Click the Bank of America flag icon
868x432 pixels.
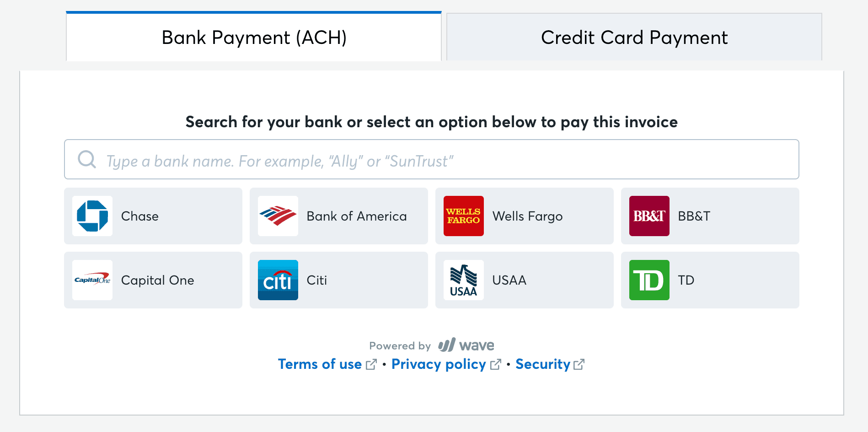pyautogui.click(x=278, y=216)
